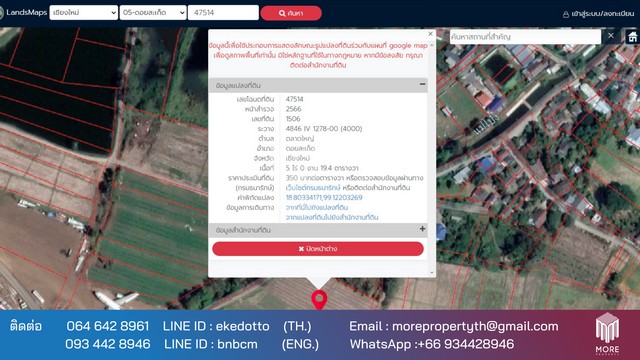Click the home icon beside place search

point(632,37)
